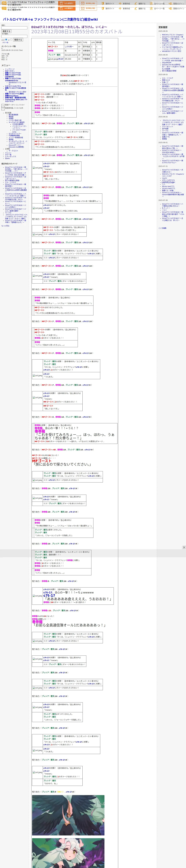Open なりきりバトラー board link
186x868 pixels.
coord(15,134)
